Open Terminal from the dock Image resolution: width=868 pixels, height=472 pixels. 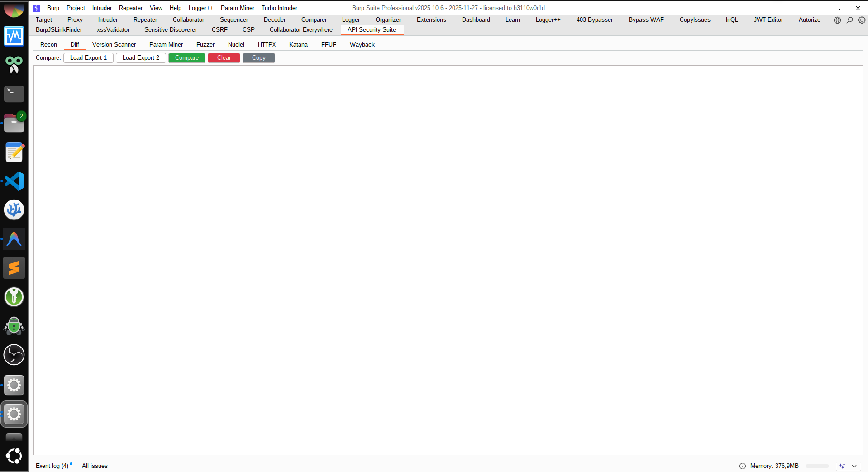(x=14, y=94)
